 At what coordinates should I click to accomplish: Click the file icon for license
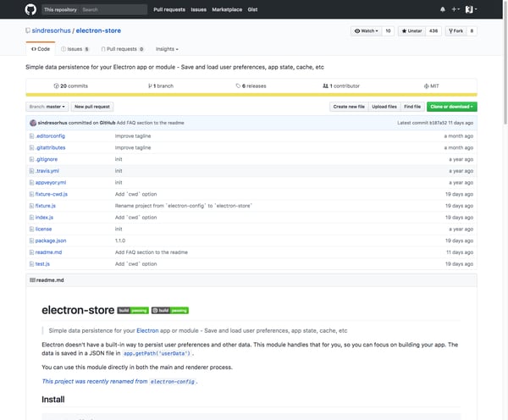pos(31,229)
